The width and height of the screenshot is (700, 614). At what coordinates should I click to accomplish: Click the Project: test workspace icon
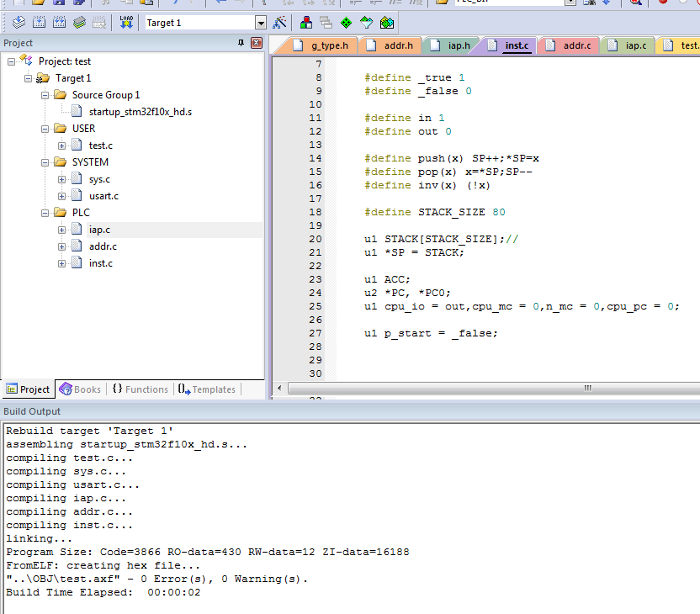point(26,61)
